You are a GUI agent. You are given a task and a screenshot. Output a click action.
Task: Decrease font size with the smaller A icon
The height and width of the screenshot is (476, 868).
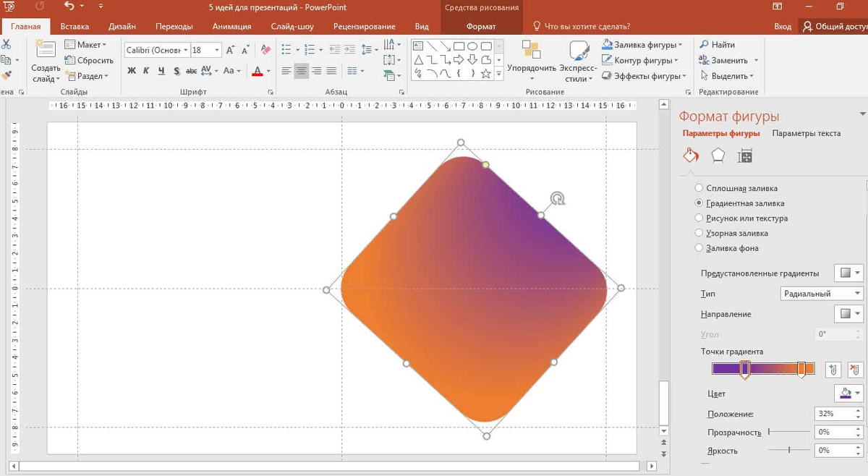coord(246,50)
